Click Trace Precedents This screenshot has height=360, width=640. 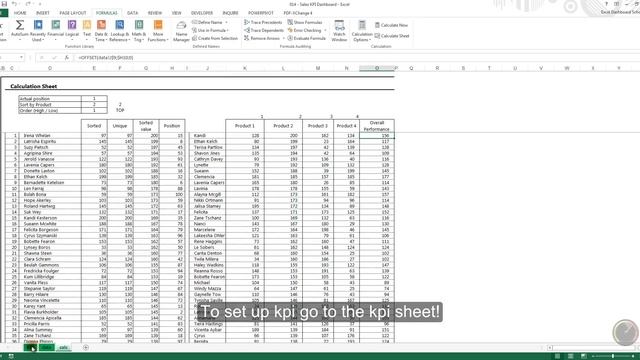[x=263, y=22]
